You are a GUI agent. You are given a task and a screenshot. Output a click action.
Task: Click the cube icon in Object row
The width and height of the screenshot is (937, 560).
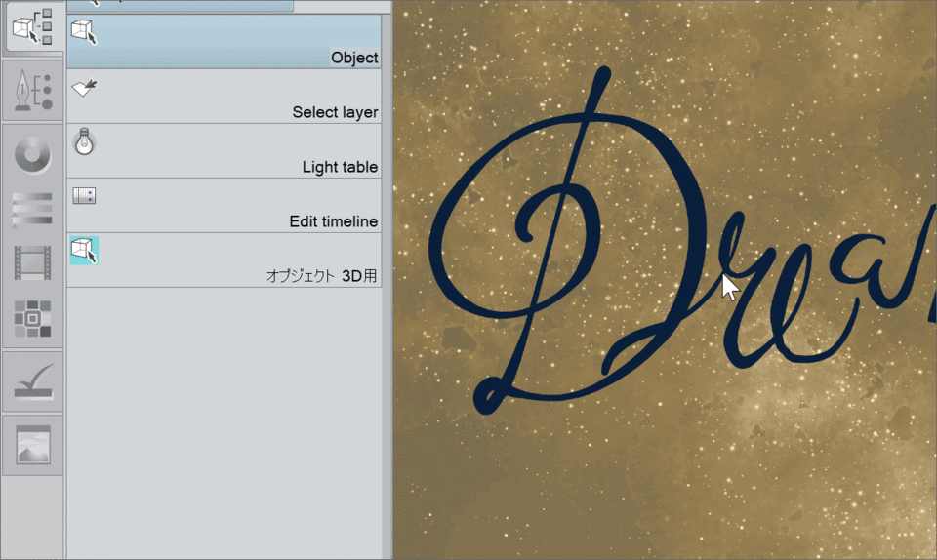84,31
